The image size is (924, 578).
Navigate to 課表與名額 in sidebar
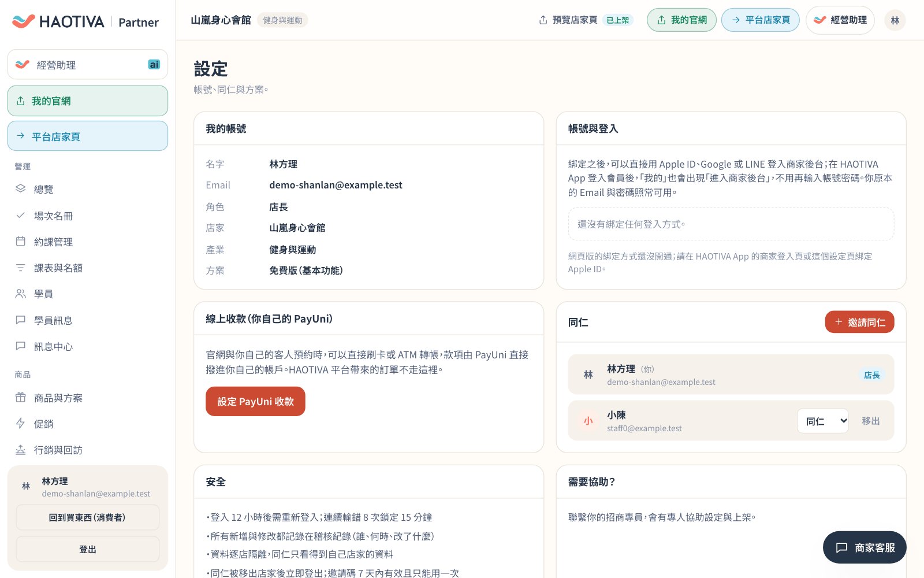pyautogui.click(x=88, y=268)
